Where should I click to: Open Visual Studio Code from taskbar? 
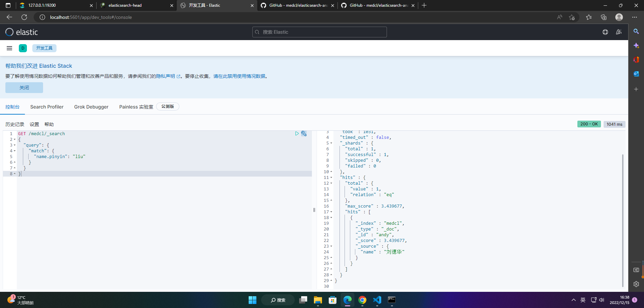click(x=377, y=300)
